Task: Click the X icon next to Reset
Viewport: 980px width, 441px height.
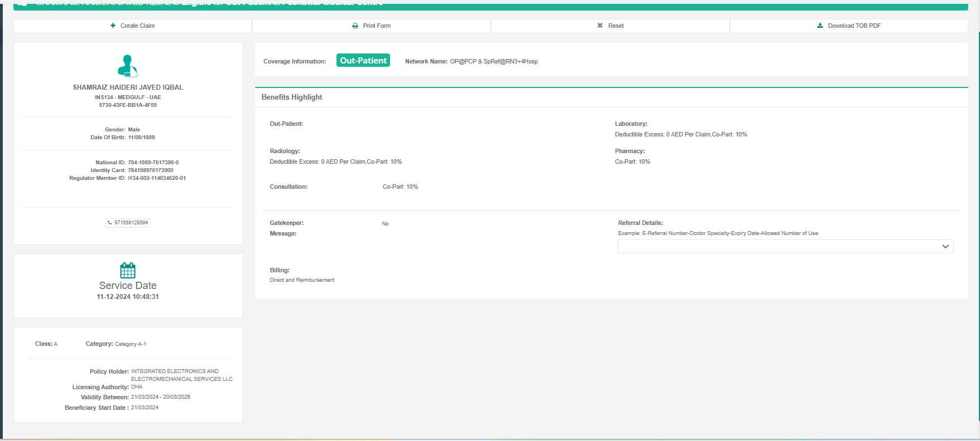Action: 600,26
